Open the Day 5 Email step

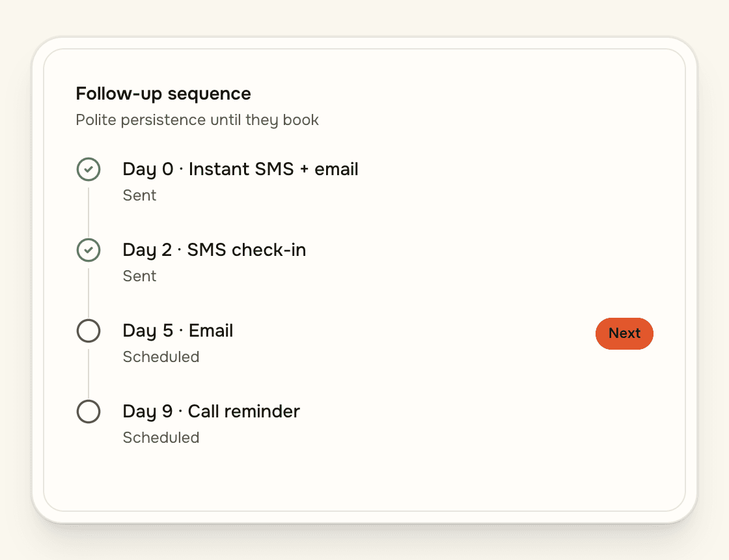178,331
